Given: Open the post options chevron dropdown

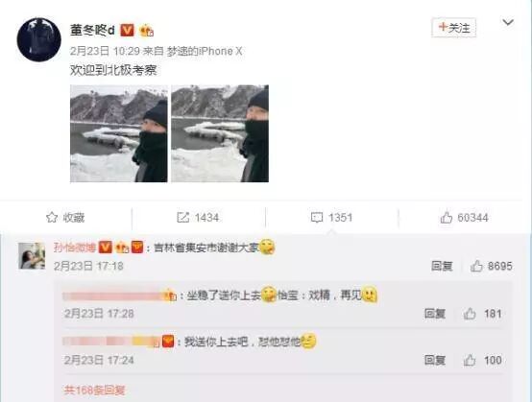Looking at the screenshot, I should pyautogui.click(x=508, y=23).
